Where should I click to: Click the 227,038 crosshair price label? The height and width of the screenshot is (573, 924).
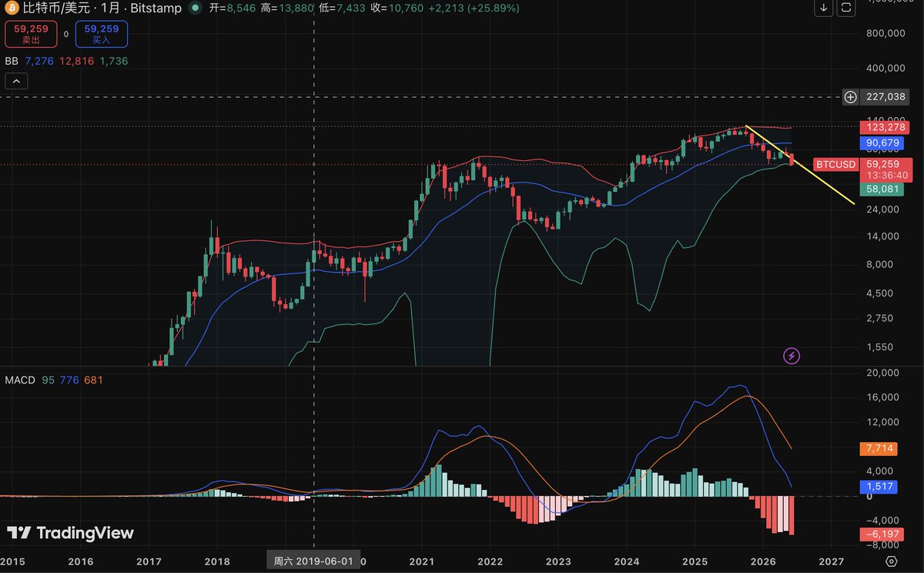click(885, 97)
